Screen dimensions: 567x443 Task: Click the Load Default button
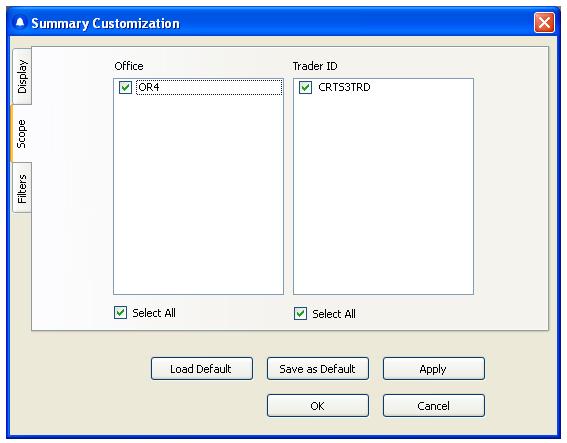coord(202,369)
